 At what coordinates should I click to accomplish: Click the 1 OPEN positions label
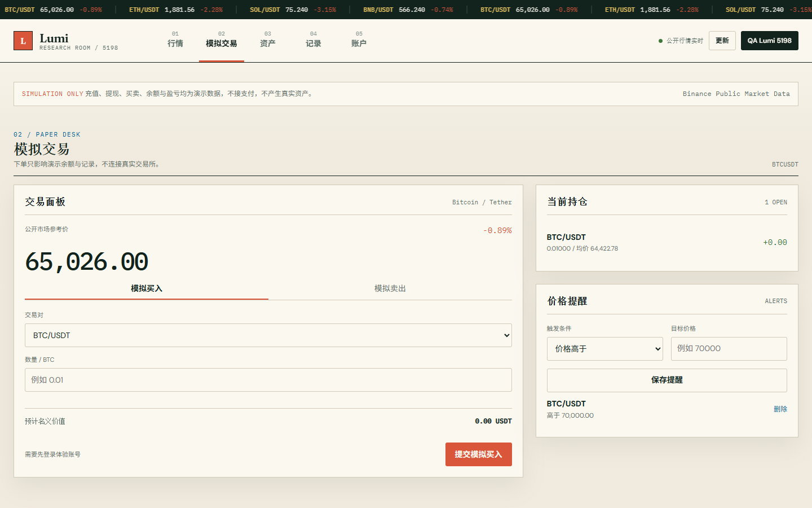click(x=776, y=202)
